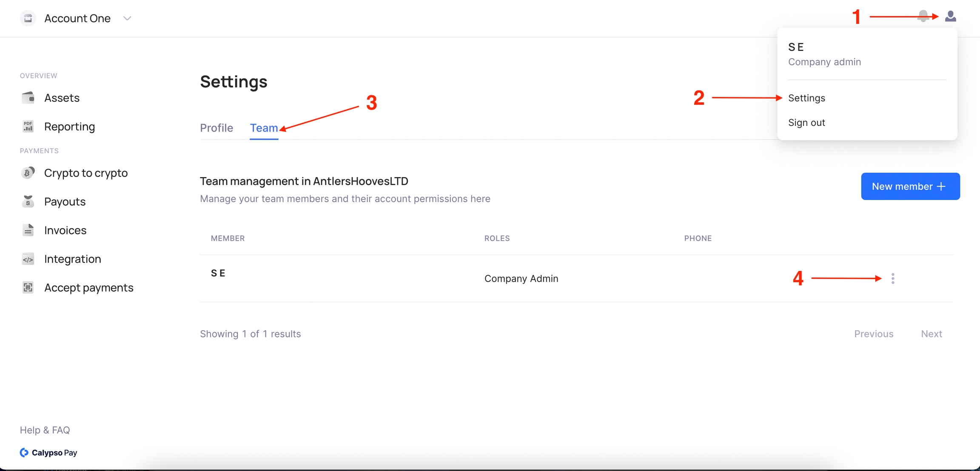
Task: Click the Payouts money bag icon
Action: [28, 201]
